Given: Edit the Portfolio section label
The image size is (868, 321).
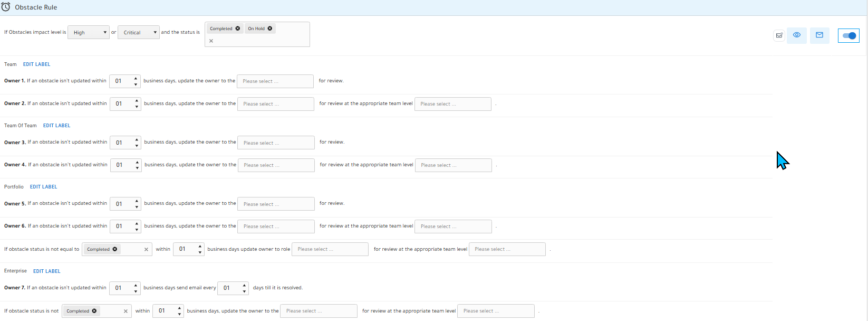Looking at the screenshot, I should pyautogui.click(x=44, y=187).
